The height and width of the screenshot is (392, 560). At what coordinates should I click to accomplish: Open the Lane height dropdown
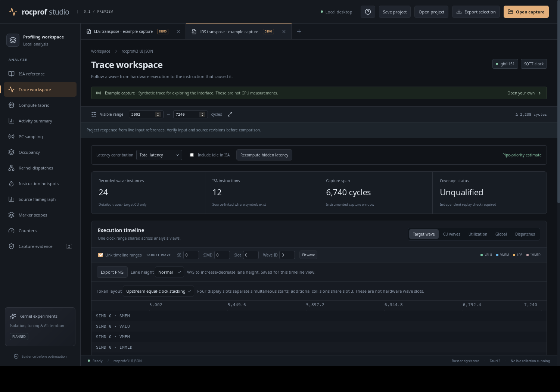click(169, 272)
